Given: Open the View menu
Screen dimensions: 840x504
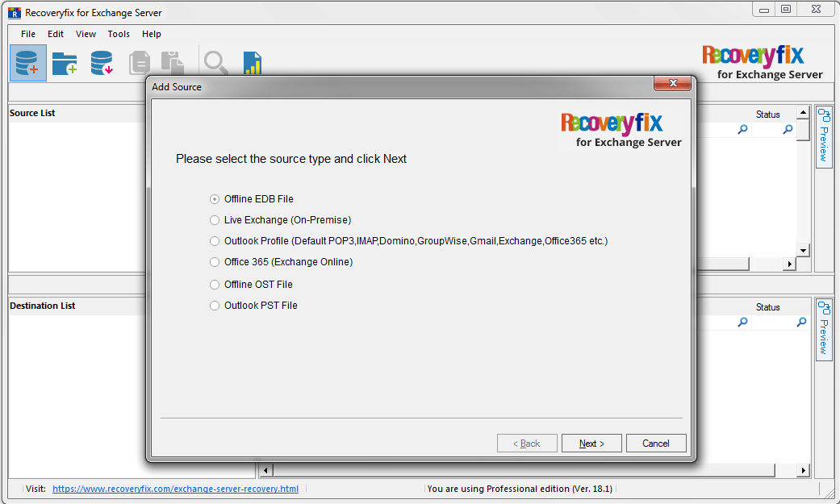Looking at the screenshot, I should 86,34.
